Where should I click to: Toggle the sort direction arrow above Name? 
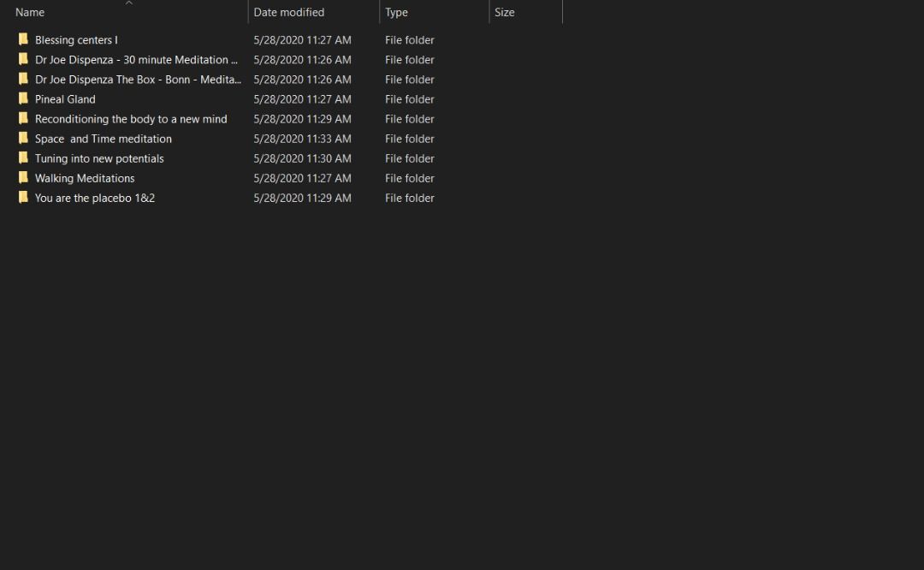[x=129, y=3]
